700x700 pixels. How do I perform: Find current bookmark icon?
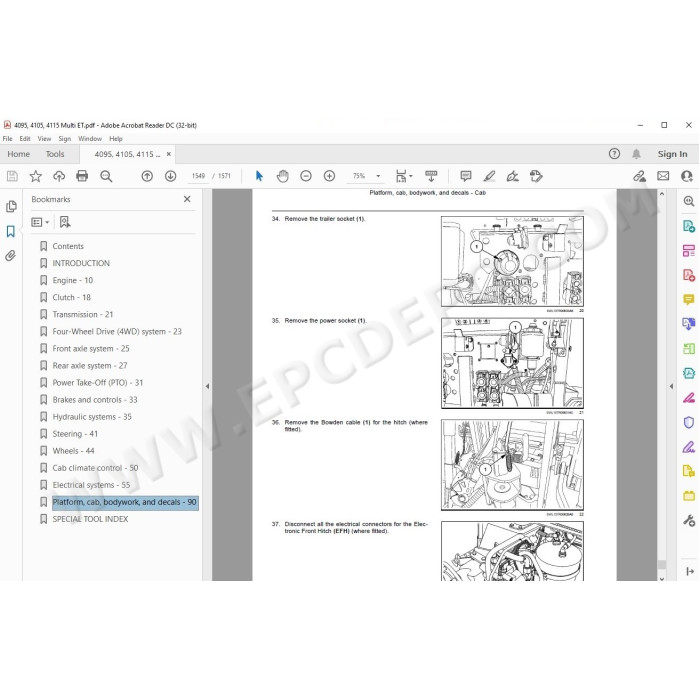65,222
